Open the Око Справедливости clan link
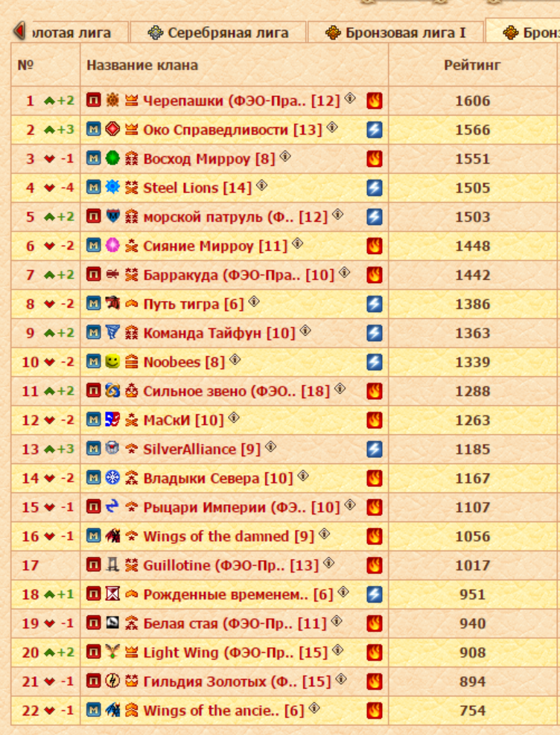This screenshot has width=560, height=735. (x=215, y=130)
